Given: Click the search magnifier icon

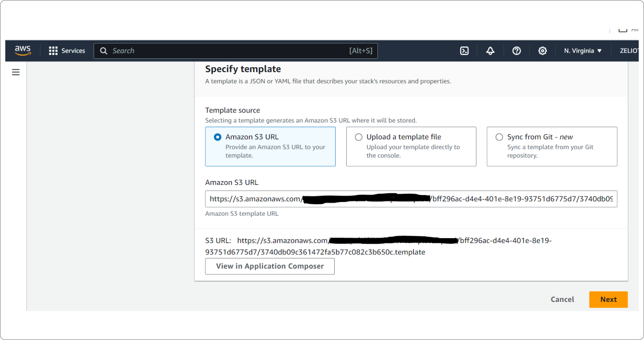Looking at the screenshot, I should [104, 51].
